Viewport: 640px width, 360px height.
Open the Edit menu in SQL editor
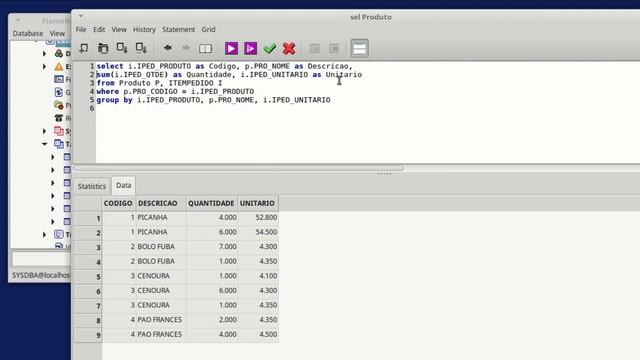[x=99, y=29]
